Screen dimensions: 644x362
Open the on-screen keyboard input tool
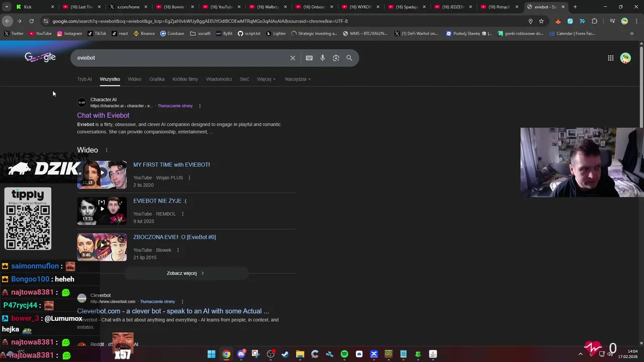click(309, 58)
